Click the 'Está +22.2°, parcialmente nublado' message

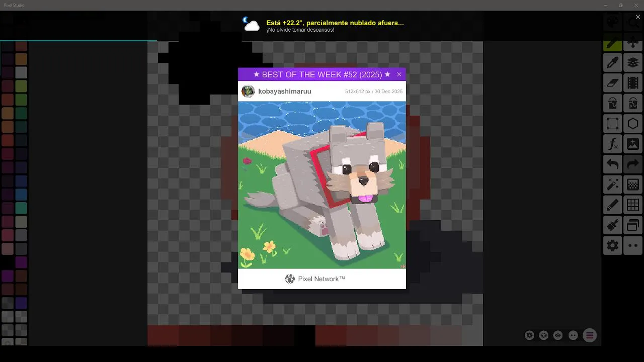pyautogui.click(x=335, y=23)
